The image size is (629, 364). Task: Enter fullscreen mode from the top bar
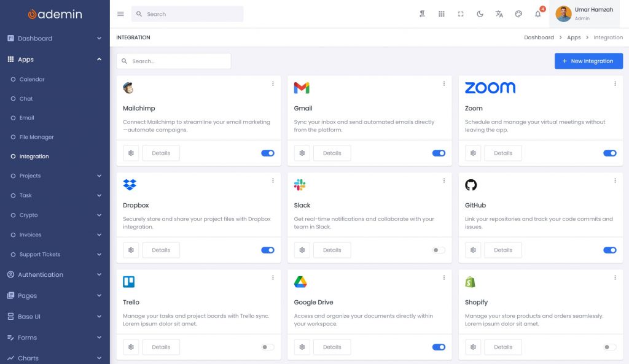click(461, 14)
